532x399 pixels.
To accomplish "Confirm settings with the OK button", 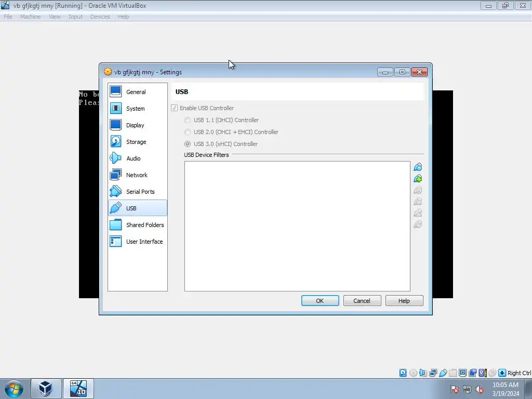I will (320, 301).
